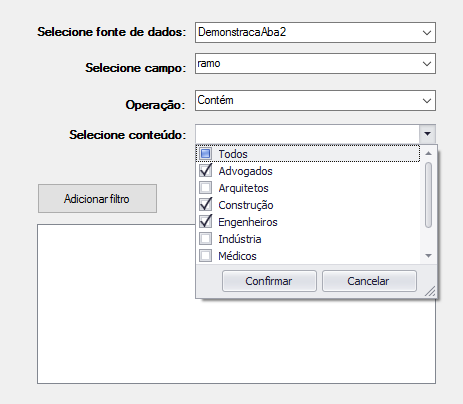Click the list scrollbar up arrow
Screen dimensions: 463x404
429,153
